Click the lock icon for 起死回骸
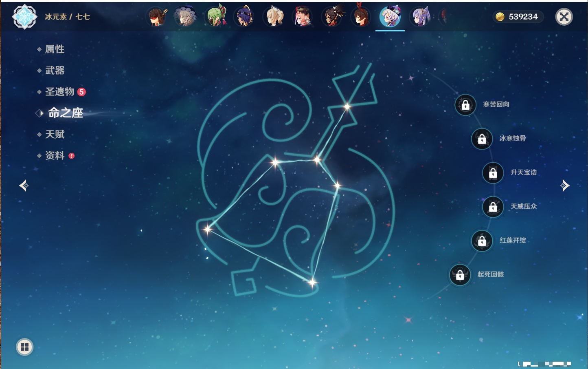The height and width of the screenshot is (369, 588). 460,275
